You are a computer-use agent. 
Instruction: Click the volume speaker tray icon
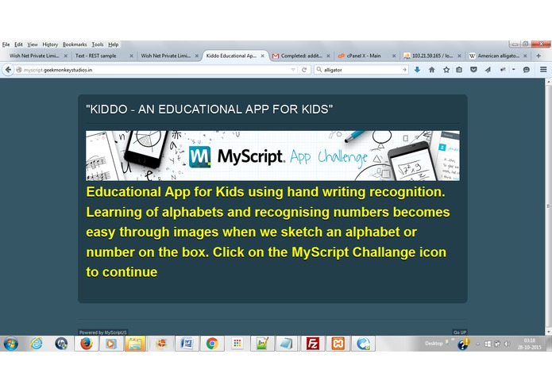pyautogui.click(x=507, y=344)
